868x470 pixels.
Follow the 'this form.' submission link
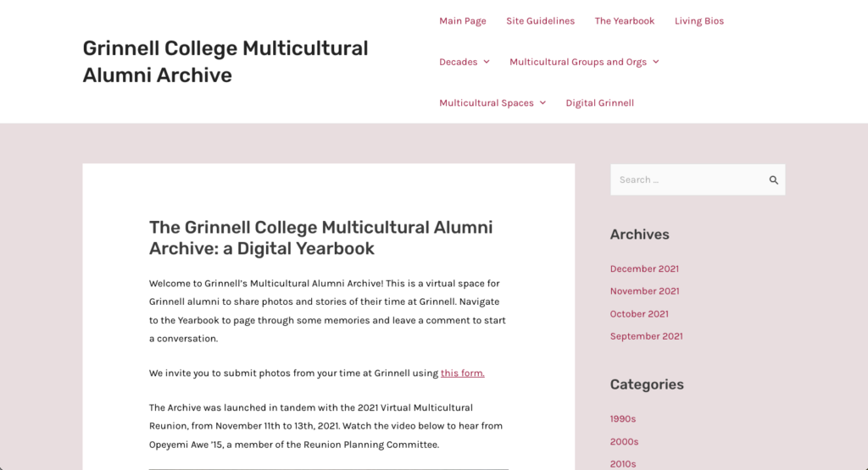click(x=462, y=373)
